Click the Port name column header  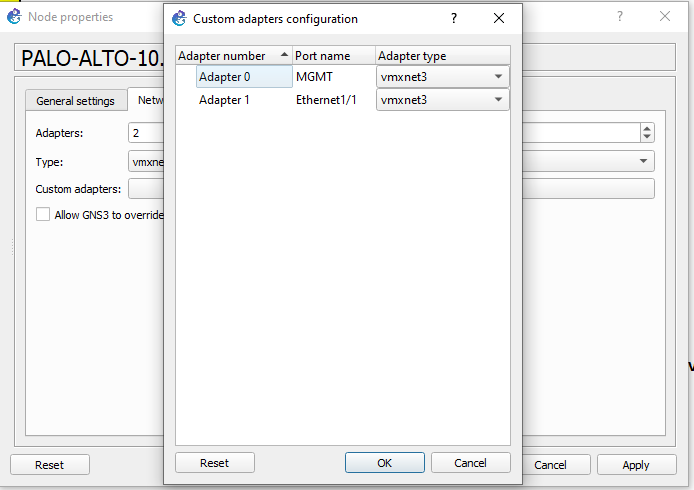click(333, 56)
